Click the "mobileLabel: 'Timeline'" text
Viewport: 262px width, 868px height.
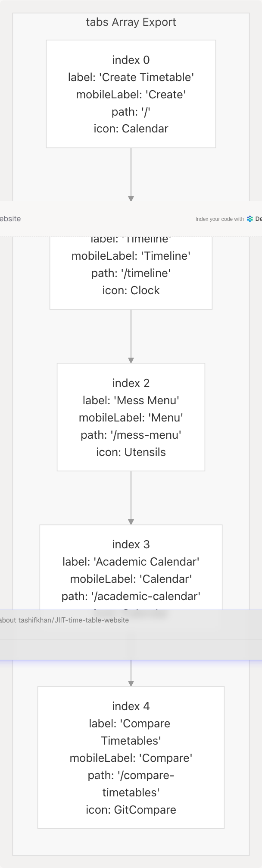[131, 256]
